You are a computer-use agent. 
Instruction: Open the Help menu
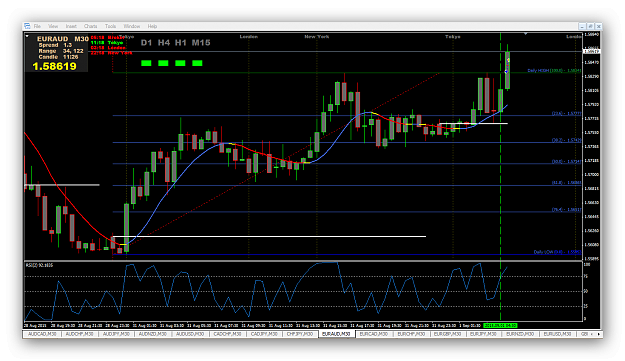(x=152, y=26)
